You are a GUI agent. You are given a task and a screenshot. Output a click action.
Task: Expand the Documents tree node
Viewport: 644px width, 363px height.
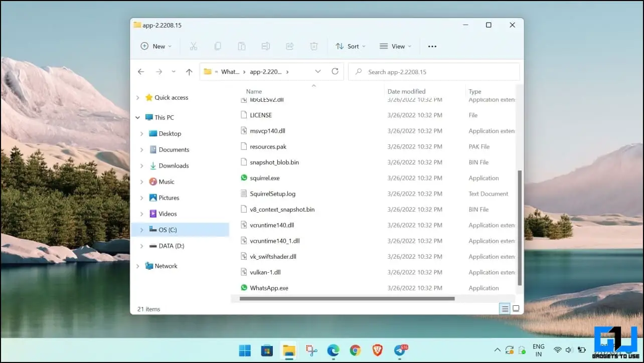point(141,150)
